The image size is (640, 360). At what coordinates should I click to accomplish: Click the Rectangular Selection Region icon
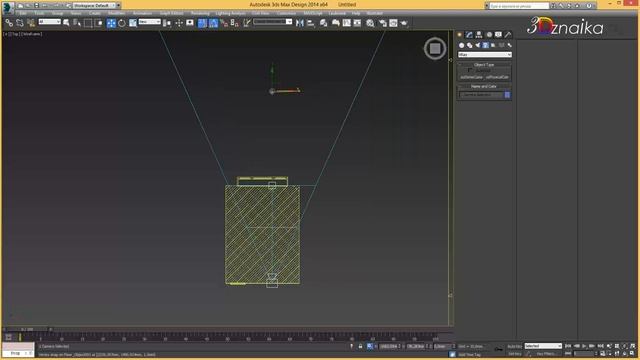pyautogui.click(x=88, y=23)
